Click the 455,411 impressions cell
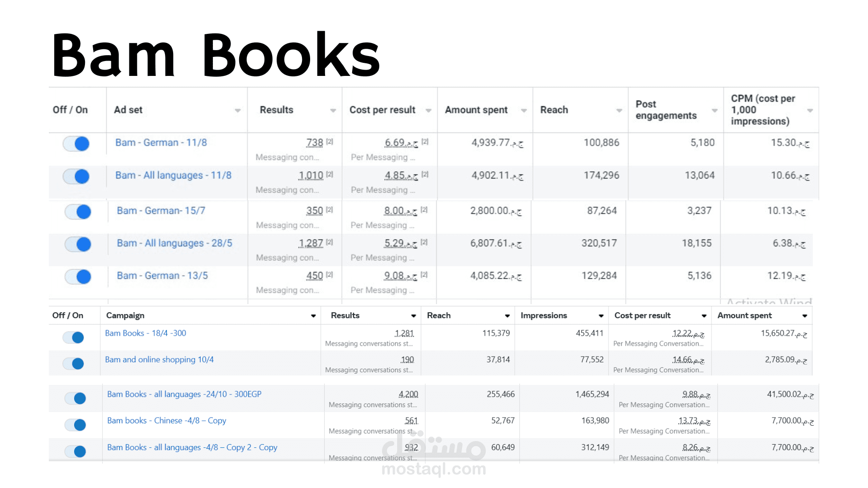The image size is (868, 488). click(x=590, y=333)
